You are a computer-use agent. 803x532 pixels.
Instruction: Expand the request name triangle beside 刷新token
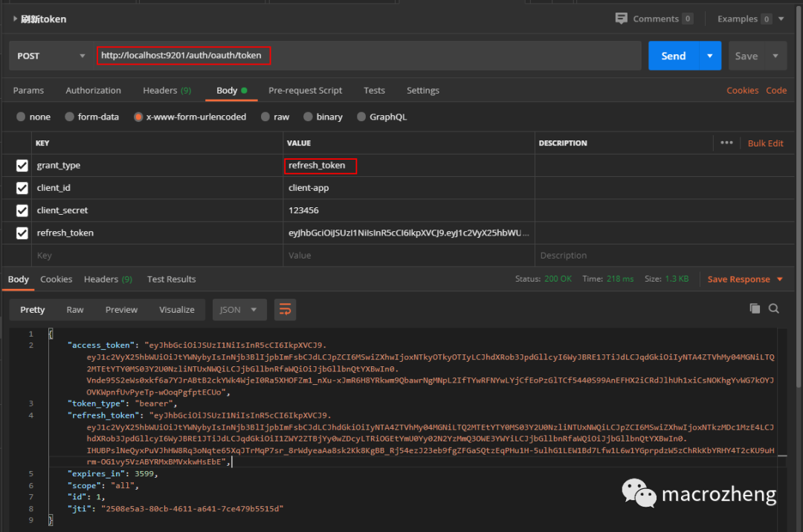[15, 19]
